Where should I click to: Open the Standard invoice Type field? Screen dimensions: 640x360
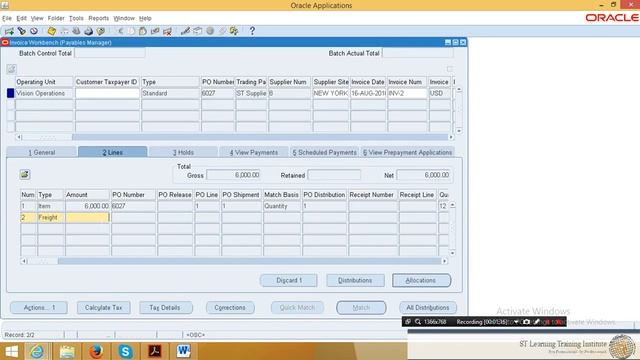171,93
